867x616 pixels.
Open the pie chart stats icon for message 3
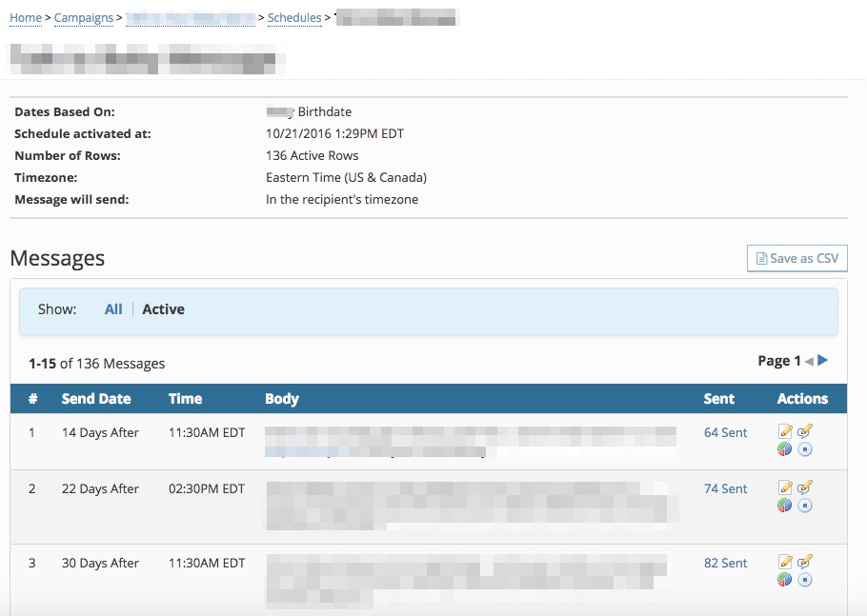click(785, 580)
